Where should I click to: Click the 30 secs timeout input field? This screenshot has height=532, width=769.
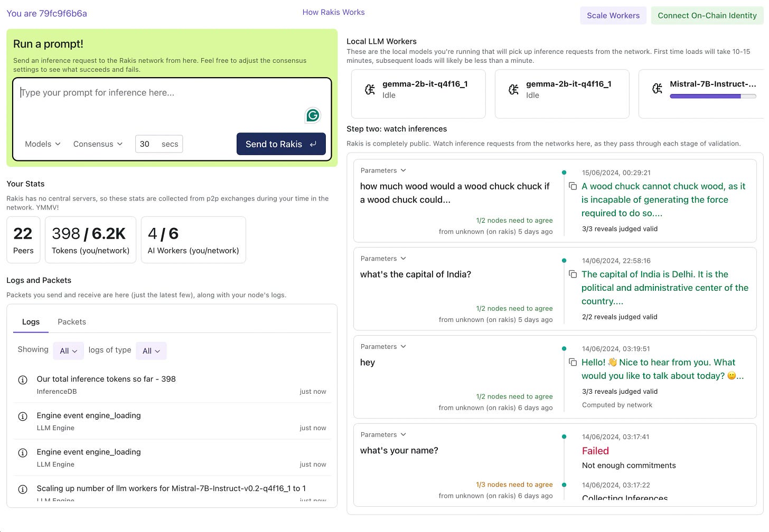pyautogui.click(x=159, y=144)
